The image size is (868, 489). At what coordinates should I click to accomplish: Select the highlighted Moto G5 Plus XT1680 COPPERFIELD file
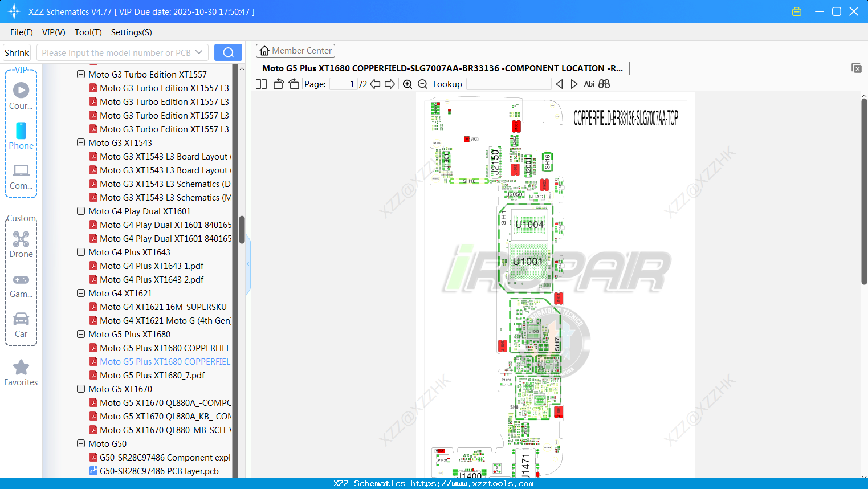[160, 361]
